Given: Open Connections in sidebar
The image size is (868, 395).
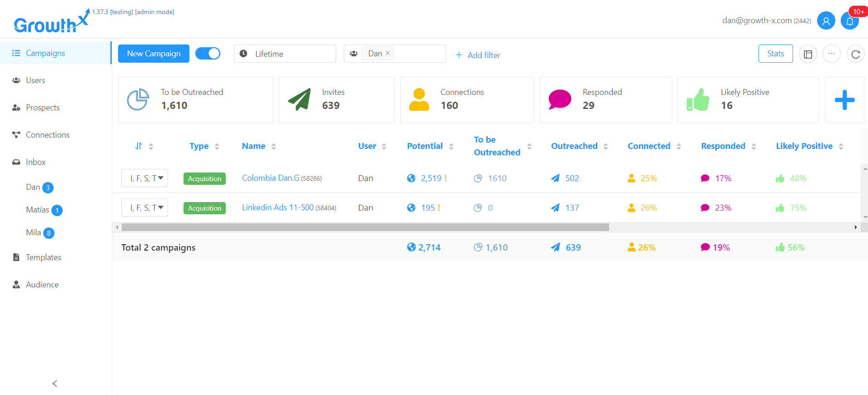Looking at the screenshot, I should tap(55, 135).
